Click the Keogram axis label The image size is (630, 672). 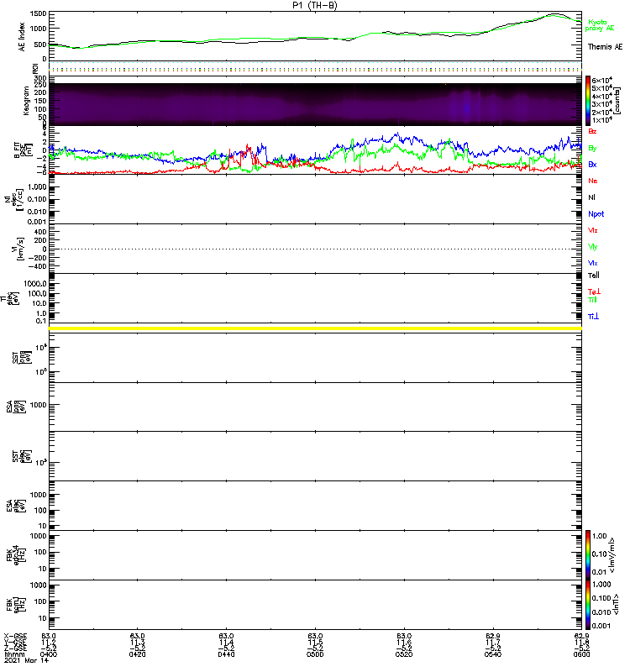[26, 101]
